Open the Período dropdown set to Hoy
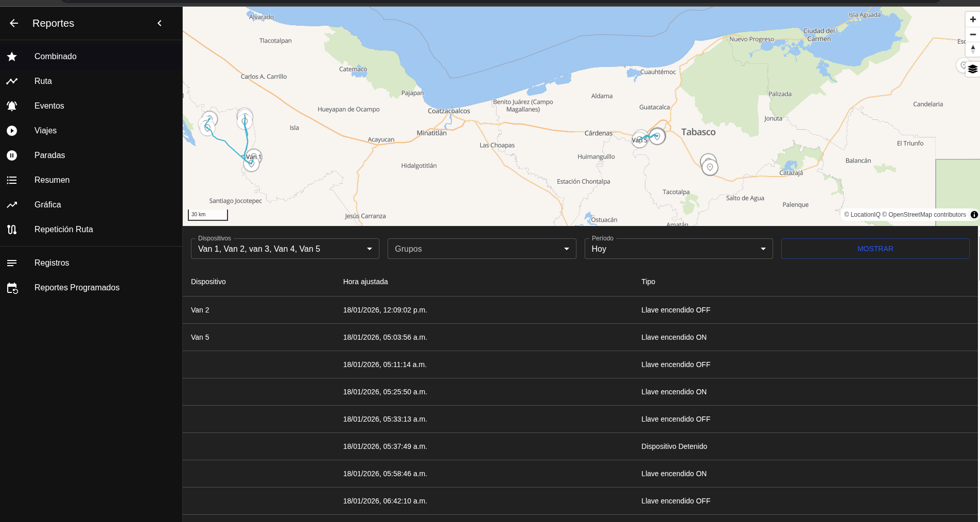Screen dimensions: 980x522 coord(678,249)
